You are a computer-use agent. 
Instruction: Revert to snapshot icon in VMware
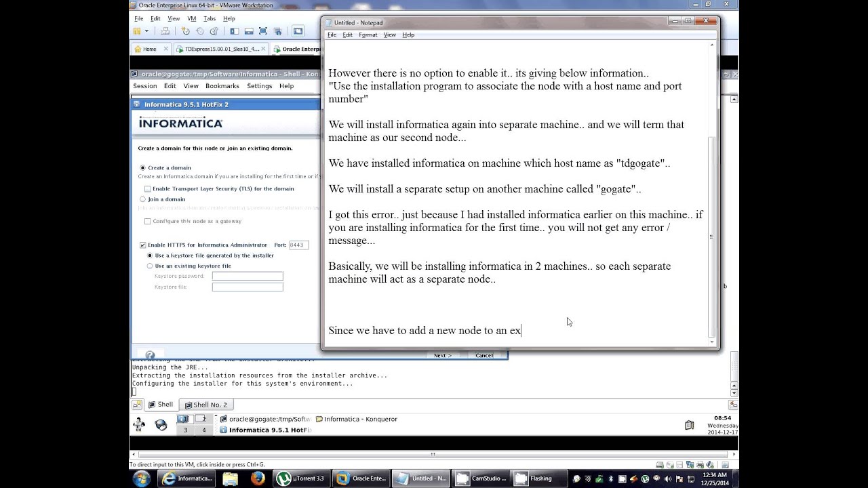pos(199,31)
